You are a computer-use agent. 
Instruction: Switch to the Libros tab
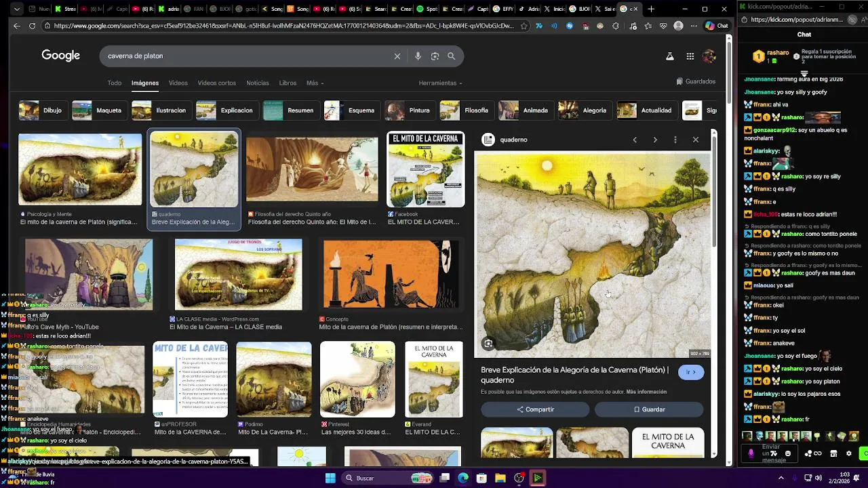[x=288, y=83]
